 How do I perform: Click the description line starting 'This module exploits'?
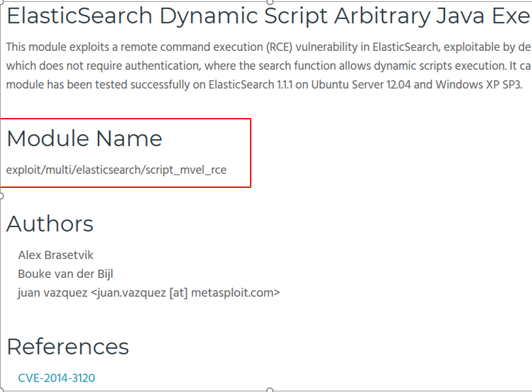point(269,47)
